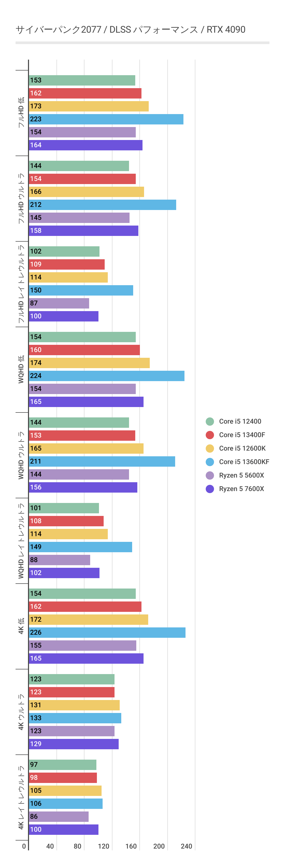Click the 240 x-axis tick label
This screenshot has width=285, height=868.
pyautogui.click(x=186, y=846)
